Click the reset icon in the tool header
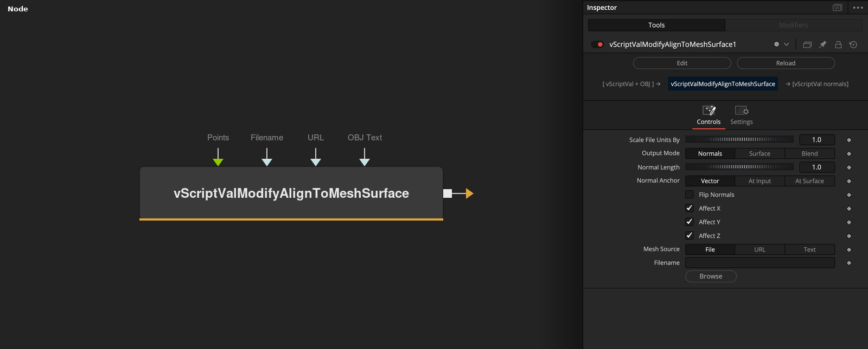 [x=853, y=44]
